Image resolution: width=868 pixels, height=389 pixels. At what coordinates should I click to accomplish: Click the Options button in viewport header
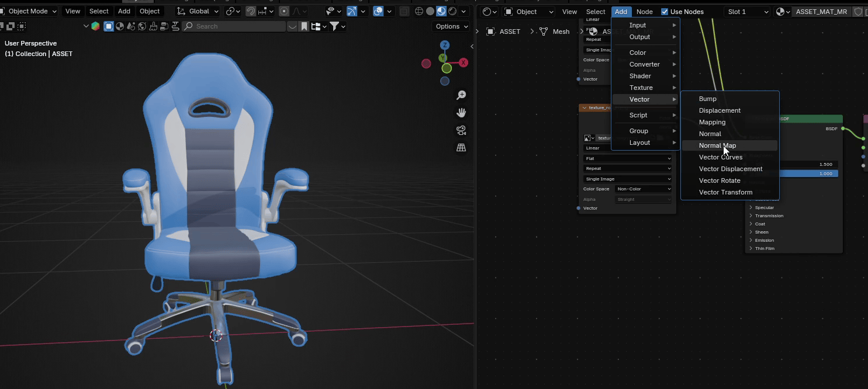[x=451, y=26]
